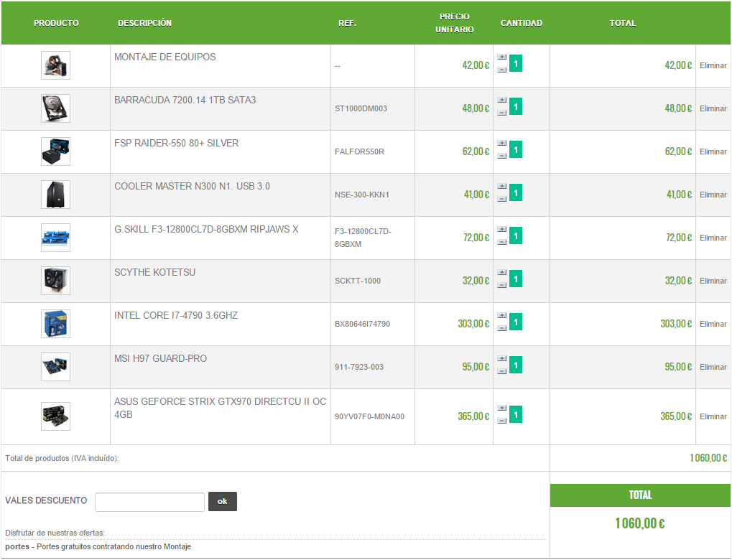Open ASUS GEFORCE STRIX GTX970 product name
The image size is (732, 560).
pos(220,408)
